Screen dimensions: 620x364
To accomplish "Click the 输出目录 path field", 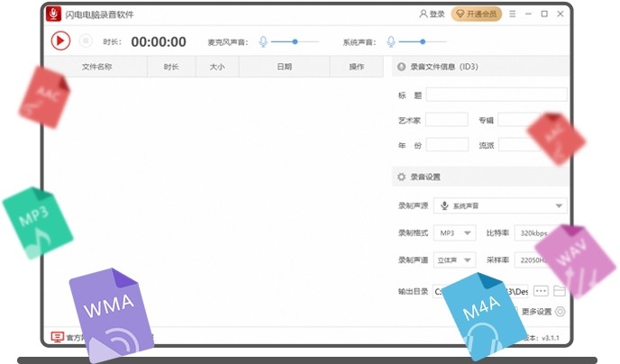I will [x=480, y=292].
